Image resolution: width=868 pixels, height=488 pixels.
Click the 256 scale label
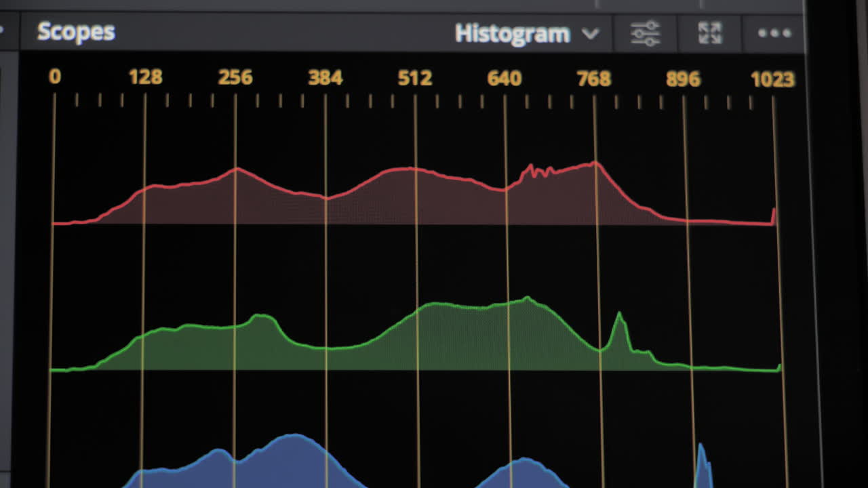(235, 77)
